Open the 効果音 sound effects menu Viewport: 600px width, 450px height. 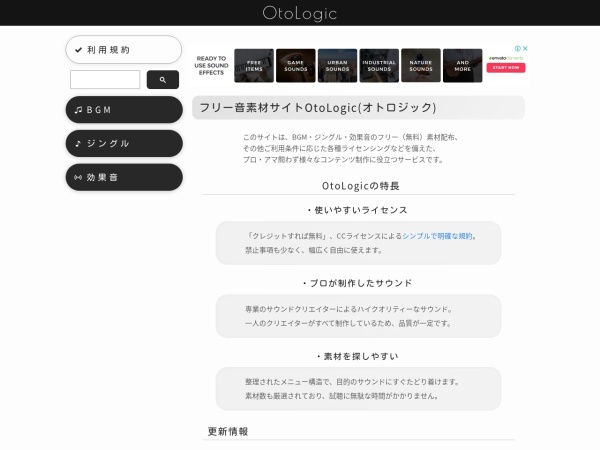click(124, 177)
